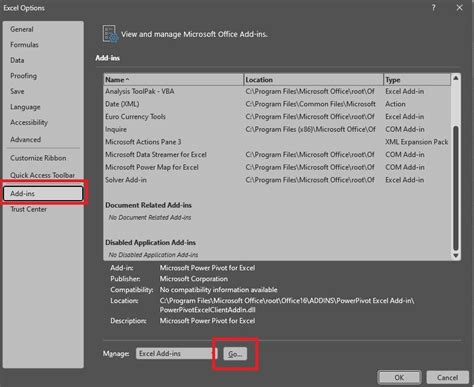This screenshot has width=474, height=387.
Task: Select Quick Access Toolbar category
Action: point(42,175)
